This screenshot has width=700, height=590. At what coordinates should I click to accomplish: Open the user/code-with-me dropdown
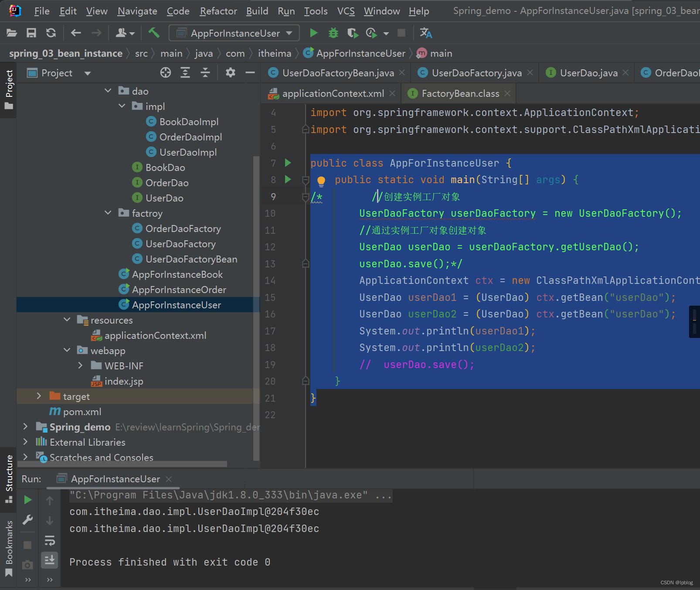click(x=125, y=33)
